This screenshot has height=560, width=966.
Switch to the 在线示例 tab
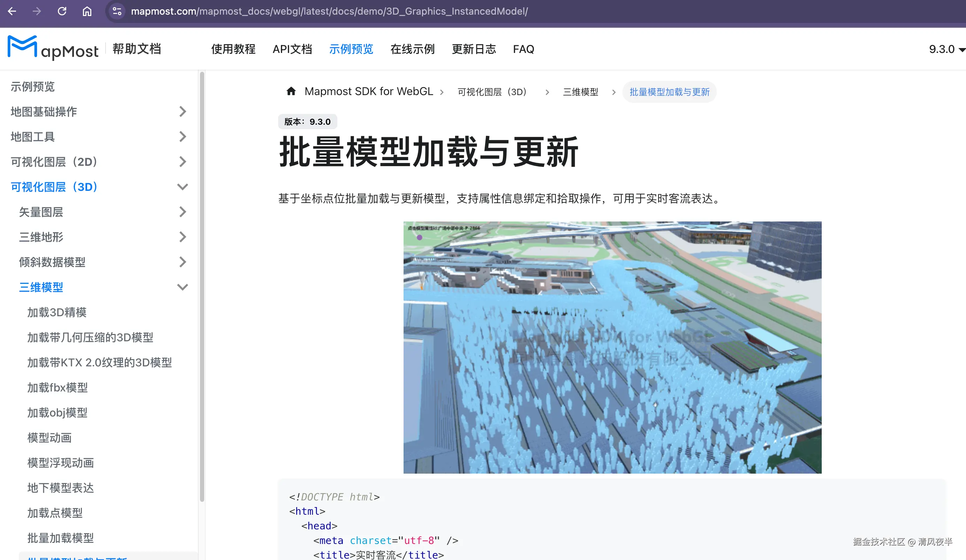[413, 49]
